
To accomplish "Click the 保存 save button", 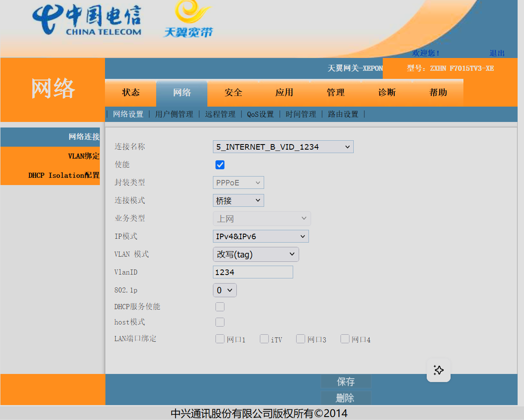I will [x=346, y=382].
